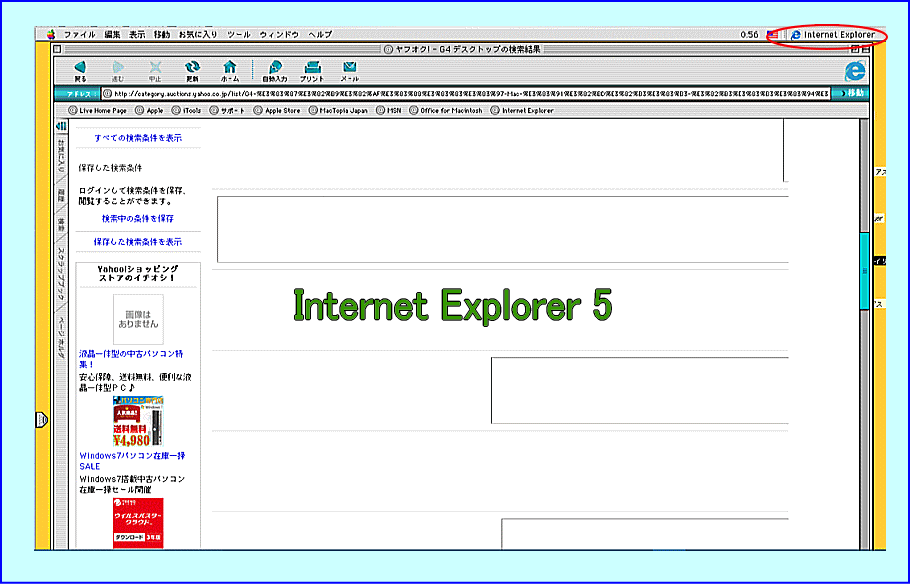Click the Apple Store favorites bar link
Image resolution: width=910 pixels, height=584 pixels.
point(276,111)
